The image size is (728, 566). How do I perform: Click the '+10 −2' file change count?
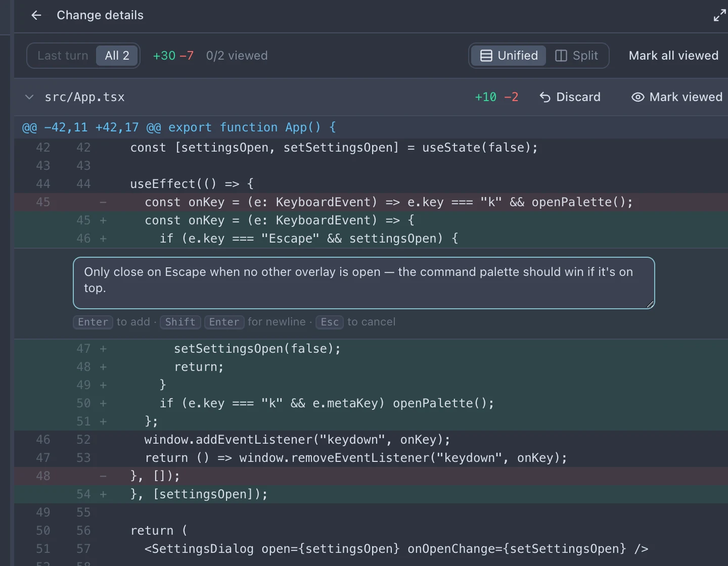point(496,97)
